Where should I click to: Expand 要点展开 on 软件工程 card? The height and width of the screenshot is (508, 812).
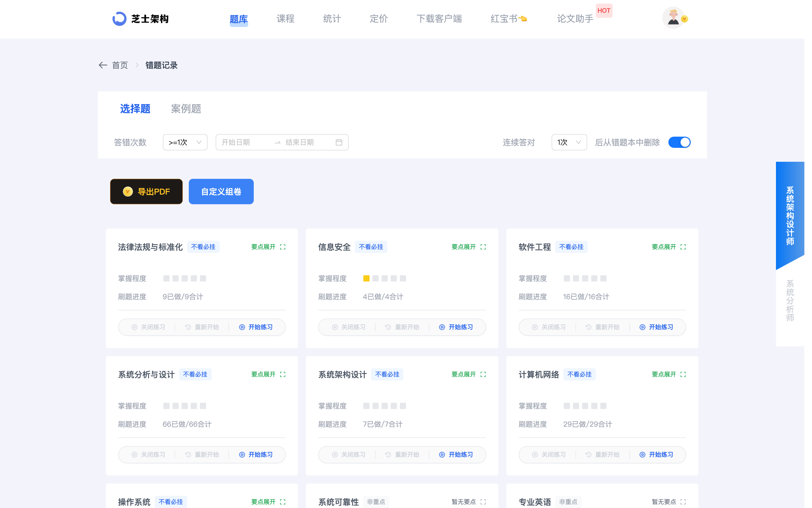click(x=664, y=247)
